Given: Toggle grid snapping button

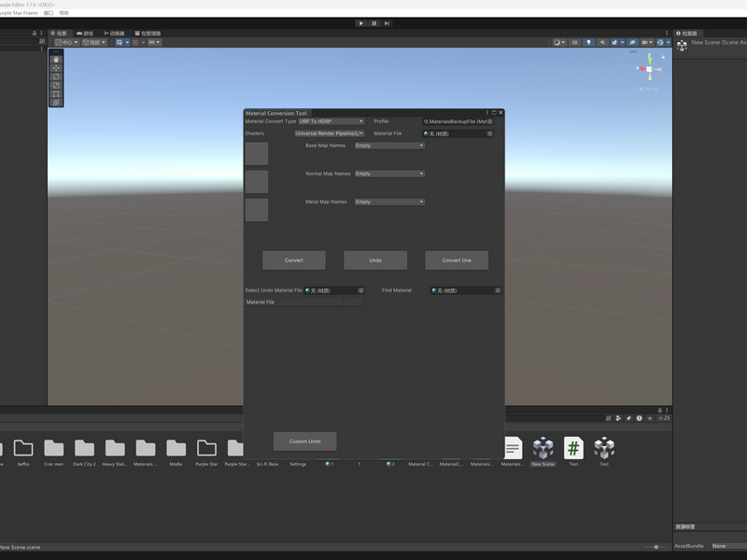Looking at the screenshot, I should pos(135,42).
